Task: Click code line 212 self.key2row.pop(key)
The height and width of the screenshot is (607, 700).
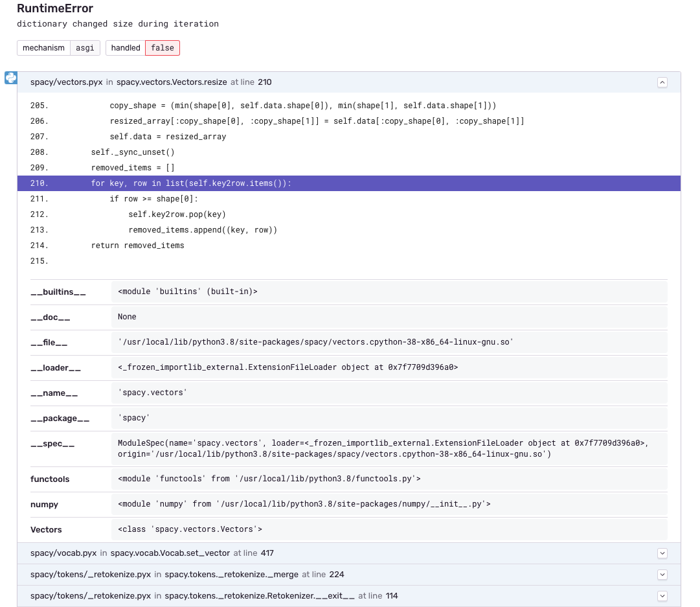Action: (x=177, y=214)
